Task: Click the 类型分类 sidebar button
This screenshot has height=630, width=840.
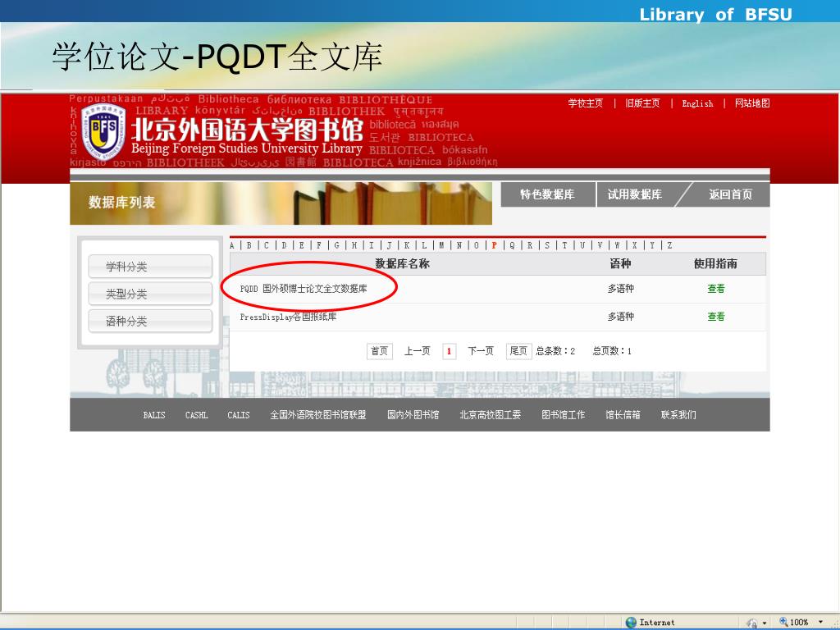Action: click(x=150, y=294)
